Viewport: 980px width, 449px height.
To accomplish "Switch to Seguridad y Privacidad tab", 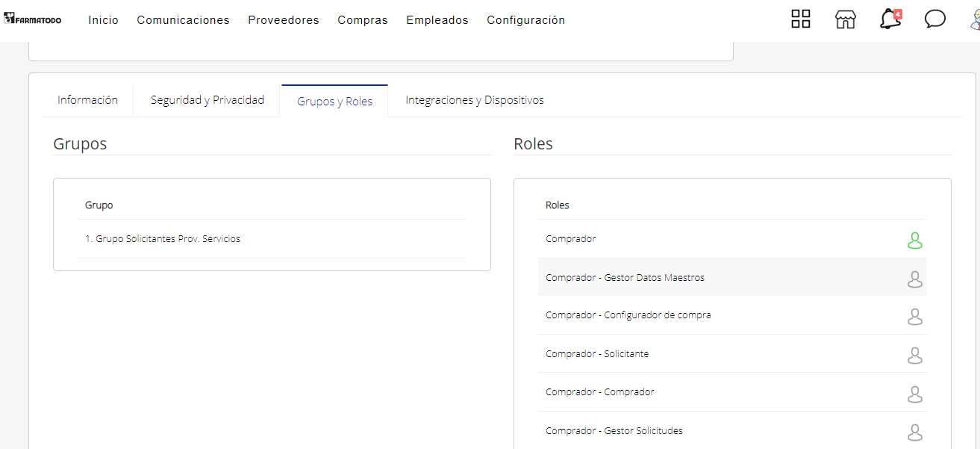I will [207, 100].
